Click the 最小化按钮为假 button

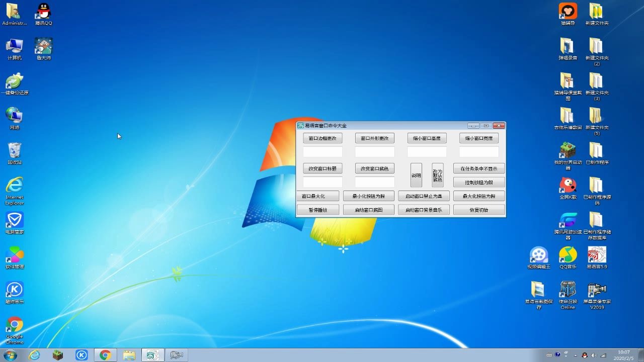[x=368, y=196]
